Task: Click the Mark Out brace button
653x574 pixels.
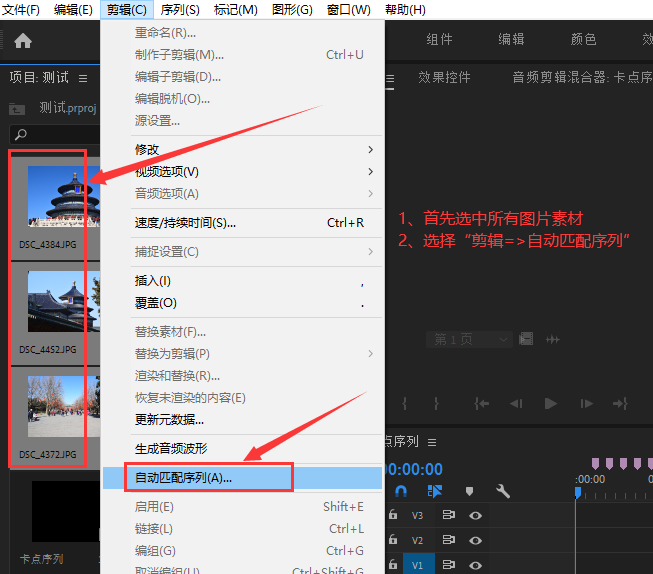Action: [436, 403]
